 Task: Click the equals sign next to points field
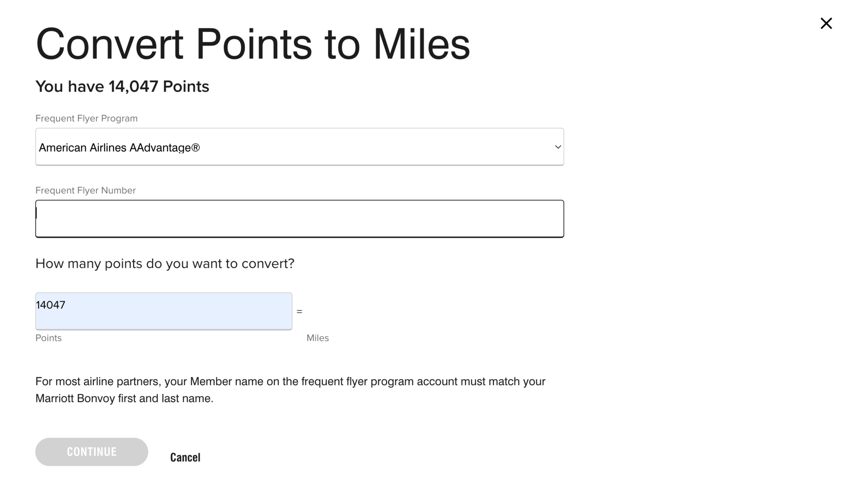pos(299,311)
